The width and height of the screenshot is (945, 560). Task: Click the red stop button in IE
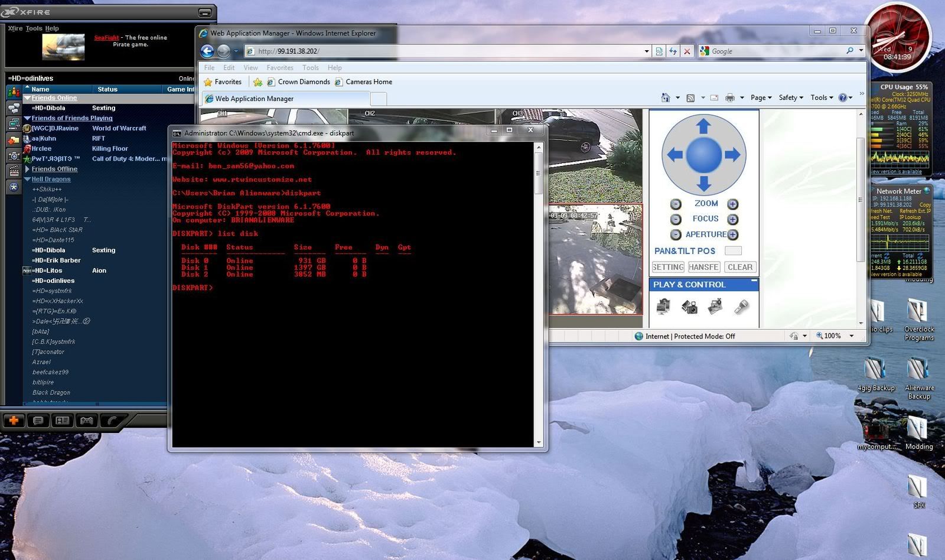coord(686,51)
